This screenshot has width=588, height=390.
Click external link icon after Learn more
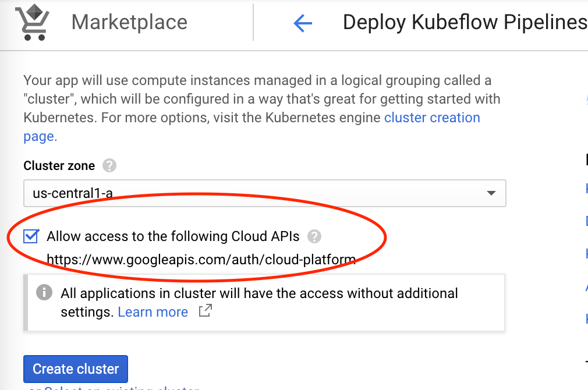[x=205, y=311]
